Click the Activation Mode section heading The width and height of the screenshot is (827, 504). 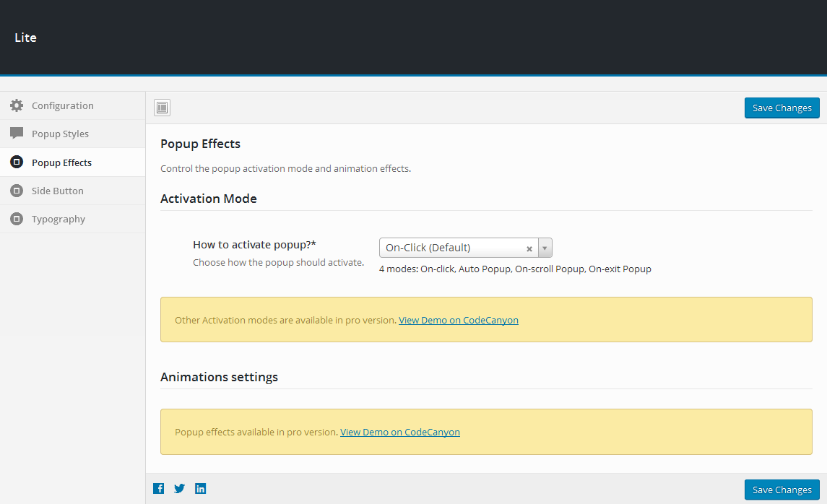208,199
